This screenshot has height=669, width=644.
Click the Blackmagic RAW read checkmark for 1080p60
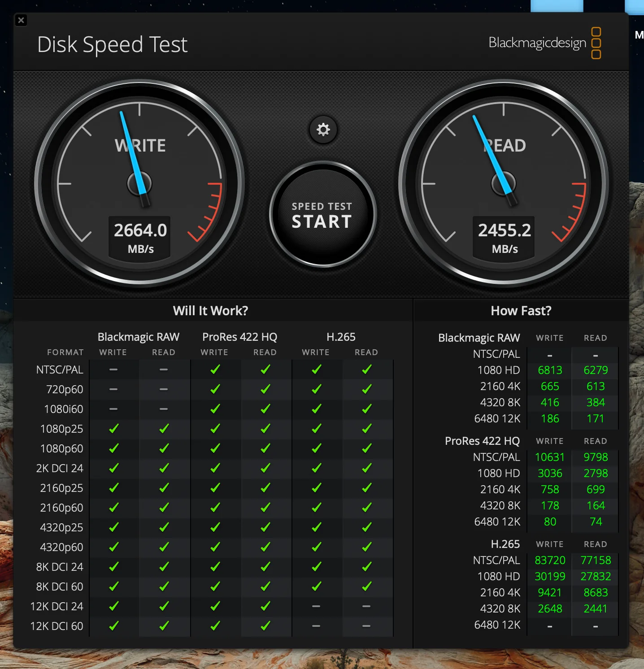point(164,448)
